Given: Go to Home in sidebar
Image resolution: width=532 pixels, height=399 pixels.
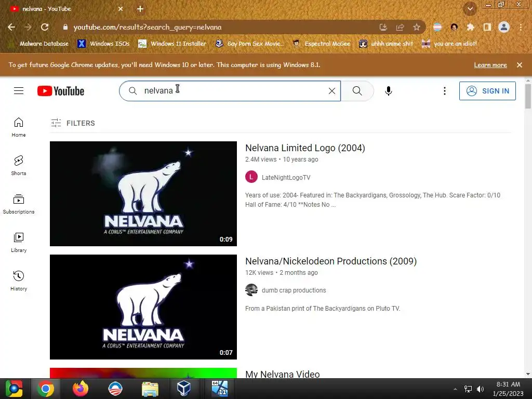Looking at the screenshot, I should click(19, 127).
